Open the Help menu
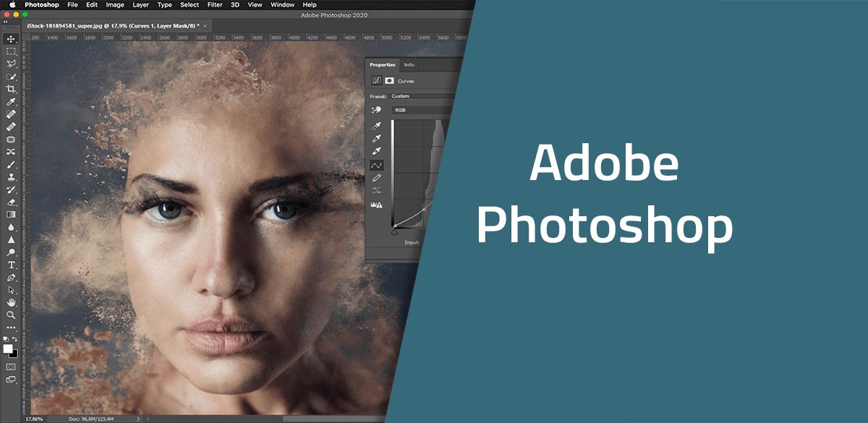868x423 pixels. click(x=310, y=4)
